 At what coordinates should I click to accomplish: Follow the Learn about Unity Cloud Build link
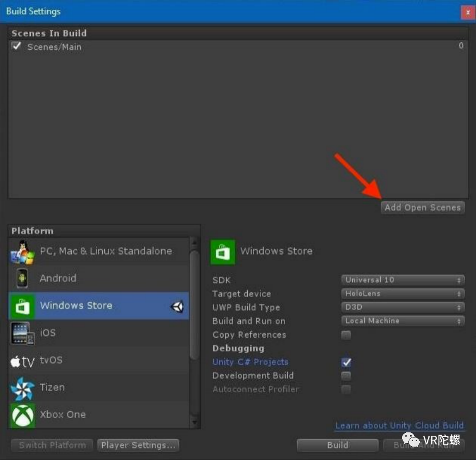tap(400, 426)
